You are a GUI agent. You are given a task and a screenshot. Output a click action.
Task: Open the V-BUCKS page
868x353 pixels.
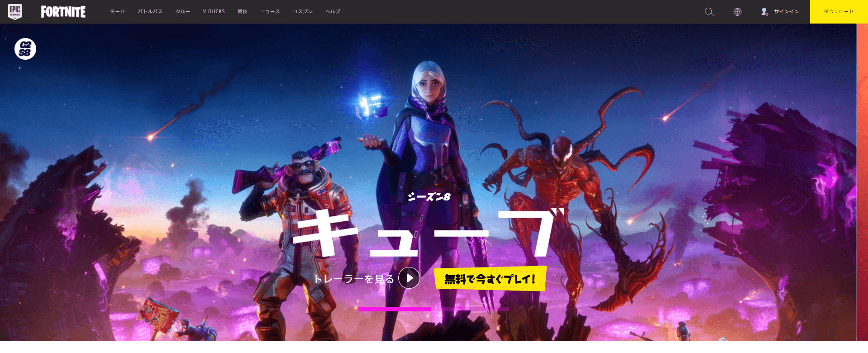(214, 12)
